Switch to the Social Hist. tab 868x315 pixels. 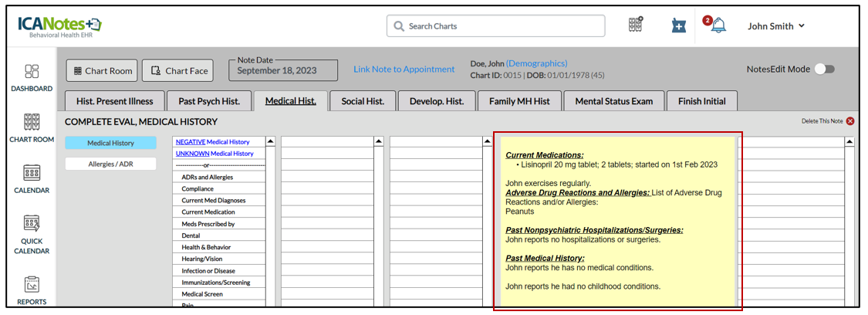pyautogui.click(x=363, y=101)
